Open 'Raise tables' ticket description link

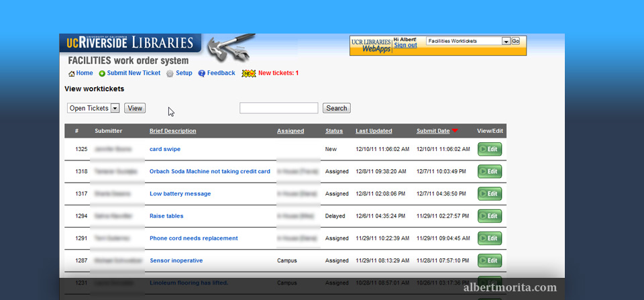(166, 216)
